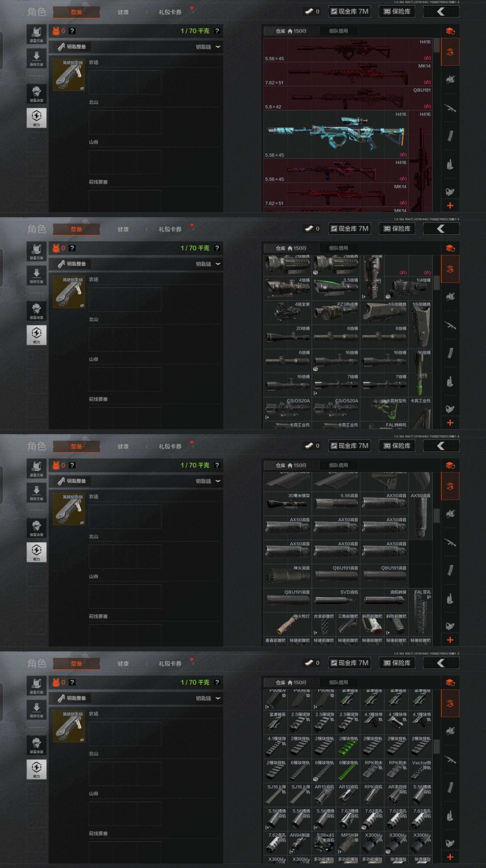Choose the green-striped 3.5倍镜 scope

point(336,288)
